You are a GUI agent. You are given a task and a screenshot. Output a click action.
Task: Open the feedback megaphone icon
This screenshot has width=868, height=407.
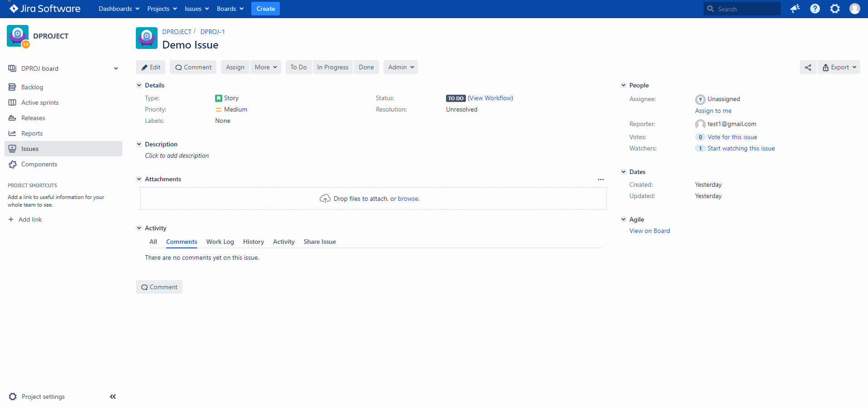(795, 9)
